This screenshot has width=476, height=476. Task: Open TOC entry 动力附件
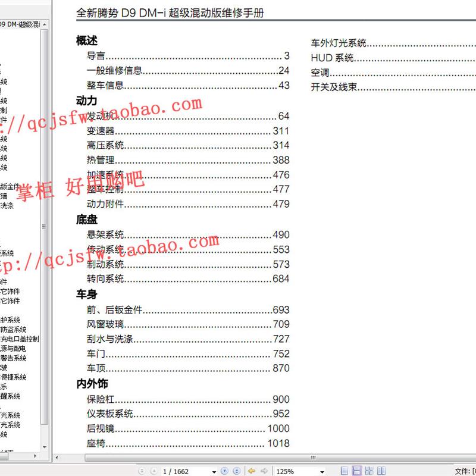188,204
